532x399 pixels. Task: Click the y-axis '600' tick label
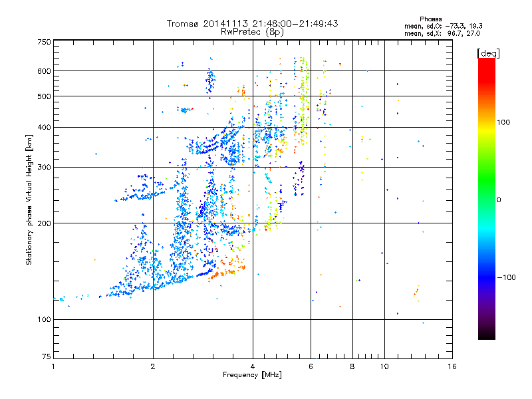point(44,71)
